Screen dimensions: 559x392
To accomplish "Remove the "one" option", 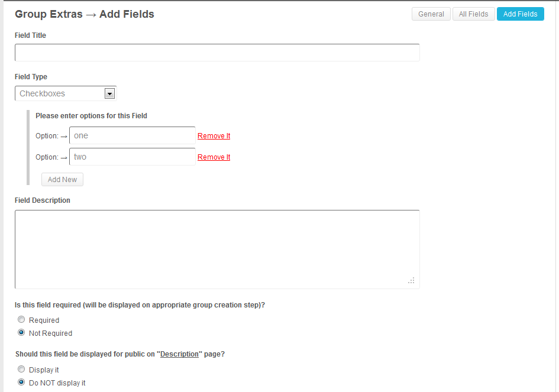I will pos(214,136).
